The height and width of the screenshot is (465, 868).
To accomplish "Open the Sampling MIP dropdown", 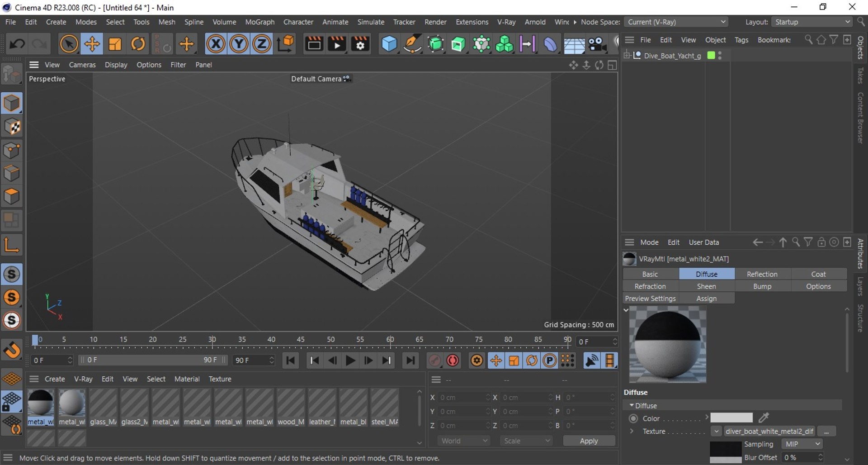I will (802, 444).
